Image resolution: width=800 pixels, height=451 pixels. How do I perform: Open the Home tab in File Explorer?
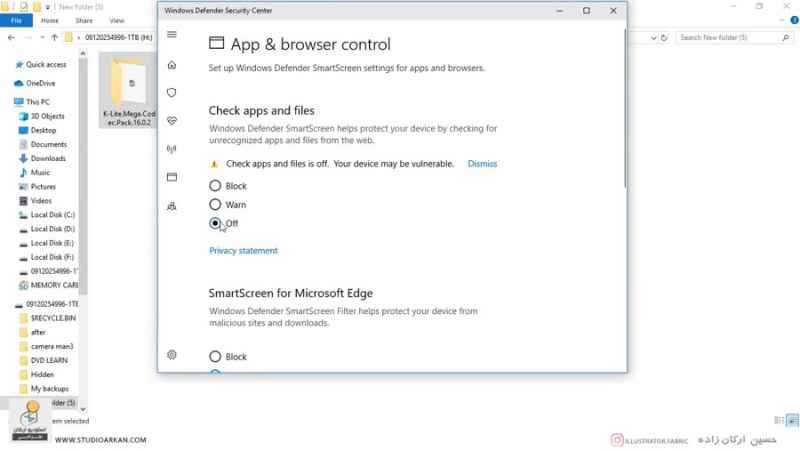[49, 20]
